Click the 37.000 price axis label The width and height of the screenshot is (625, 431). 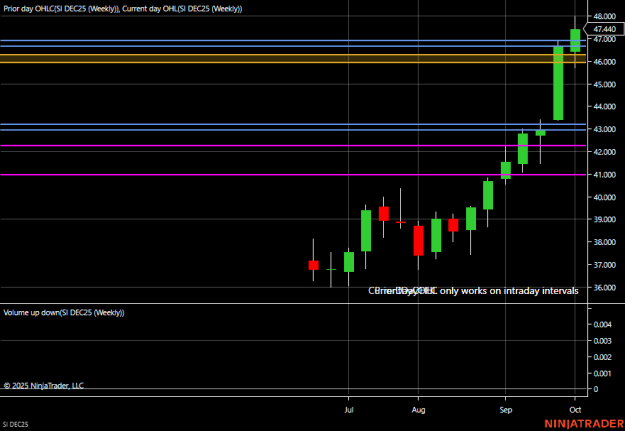point(604,265)
